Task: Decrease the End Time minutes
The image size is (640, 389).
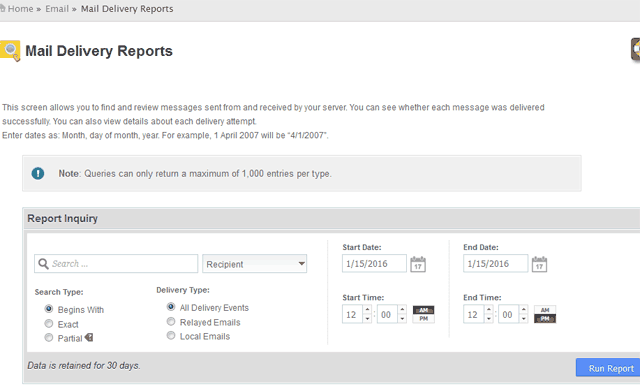Action: (x=524, y=319)
